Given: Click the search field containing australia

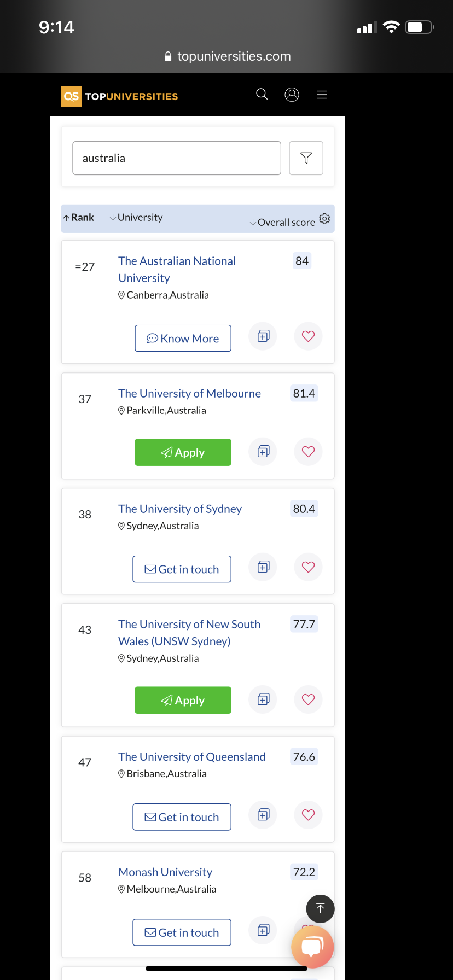Looking at the screenshot, I should pos(177,158).
